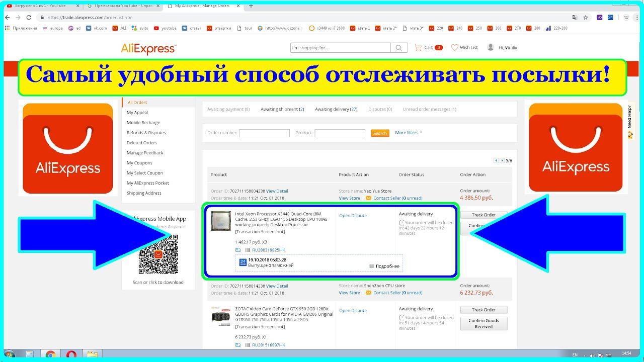Select the My AliExpress Manage Orders tab
644x362 pixels.
(204, 6)
